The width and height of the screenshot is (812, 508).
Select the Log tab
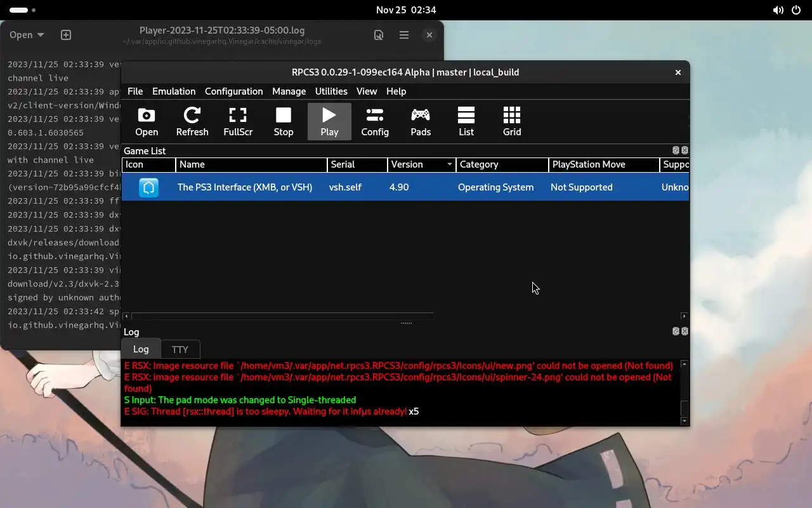click(x=141, y=349)
